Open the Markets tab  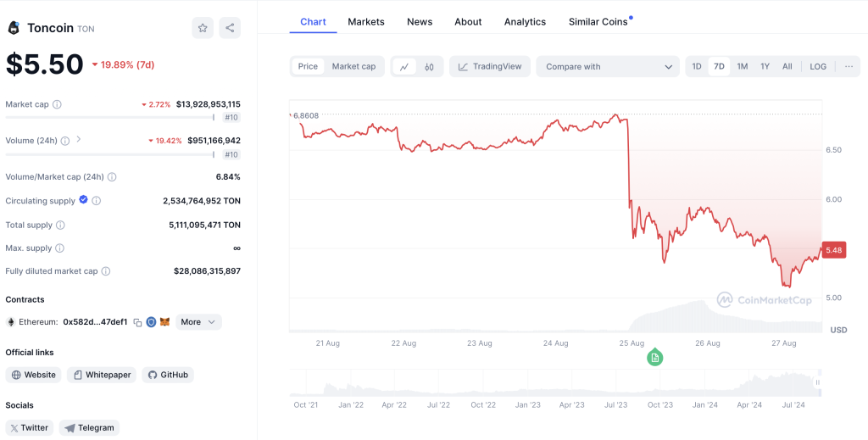(x=366, y=21)
